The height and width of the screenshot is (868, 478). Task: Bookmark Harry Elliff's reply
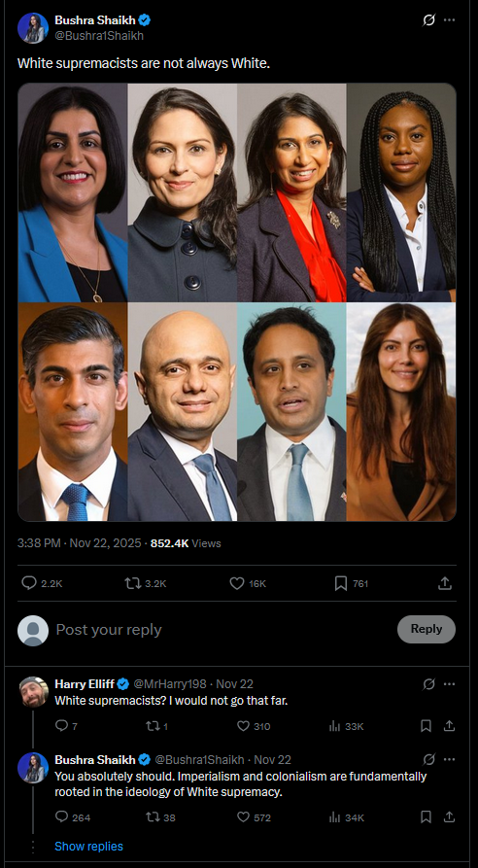coord(426,726)
